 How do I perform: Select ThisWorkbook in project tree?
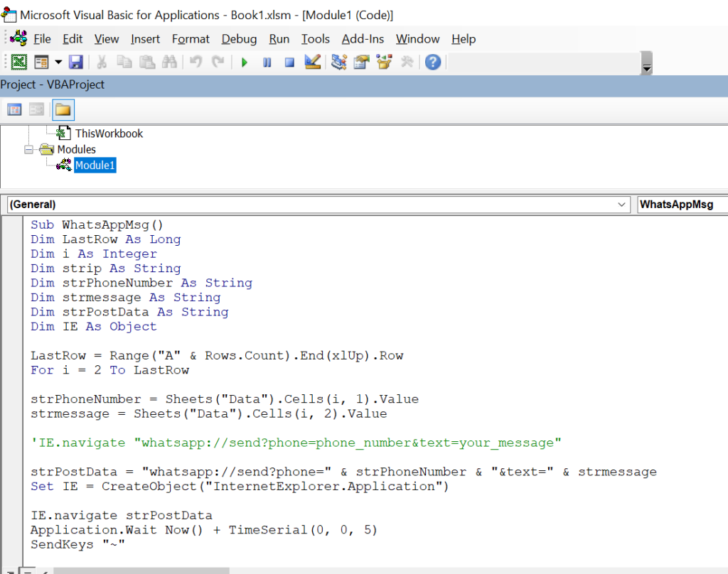[109, 134]
